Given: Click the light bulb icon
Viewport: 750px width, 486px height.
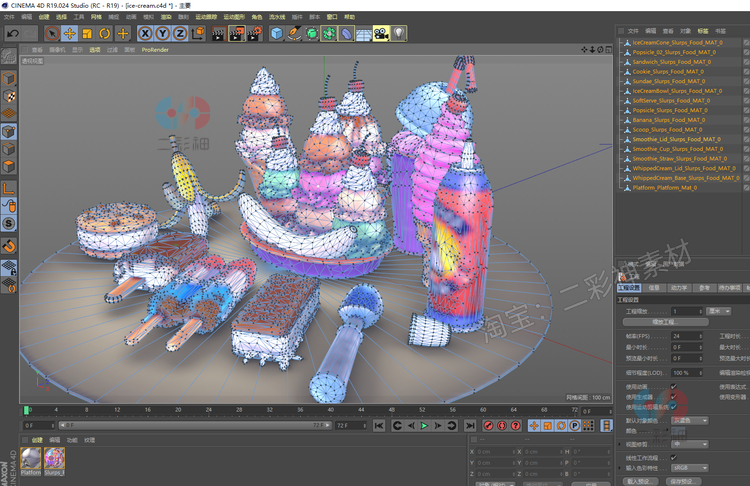Looking at the screenshot, I should click(x=399, y=33).
